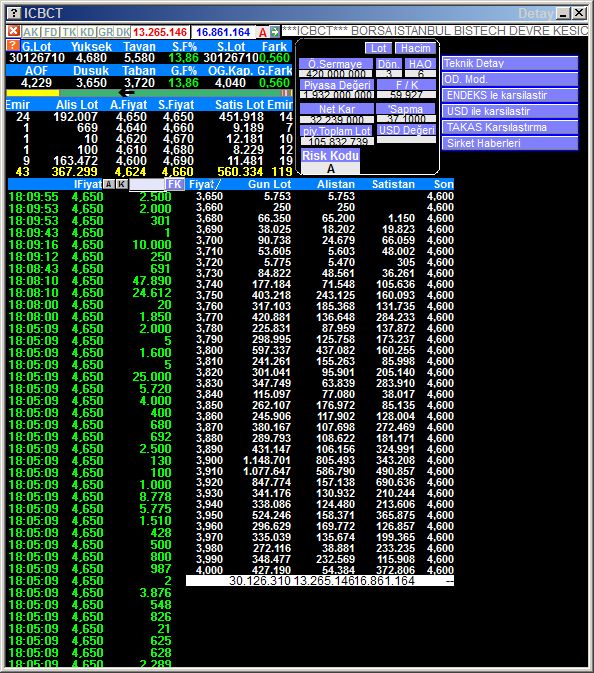Switch to the Lot tab
Image resolution: width=594 pixels, height=673 pixels.
378,48
